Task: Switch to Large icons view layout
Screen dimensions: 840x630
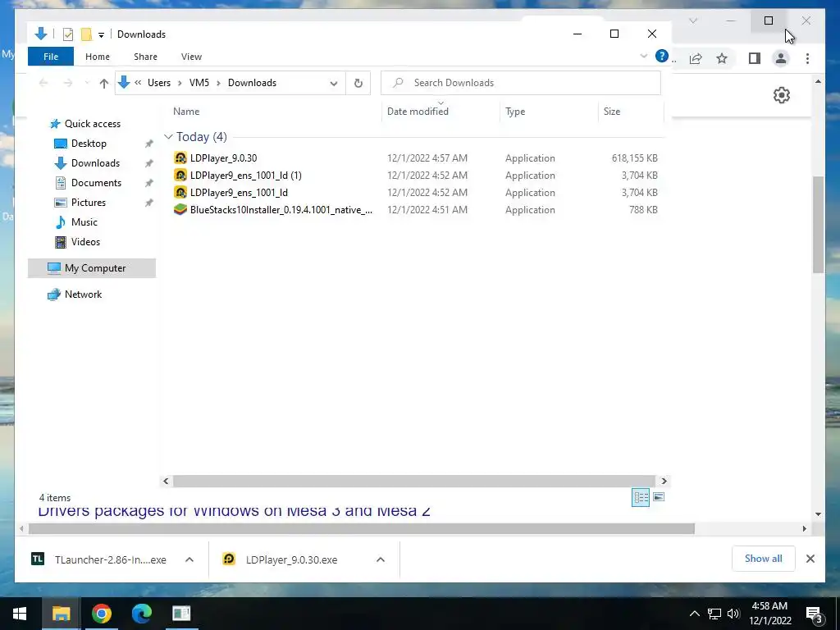Action: pyautogui.click(x=659, y=497)
